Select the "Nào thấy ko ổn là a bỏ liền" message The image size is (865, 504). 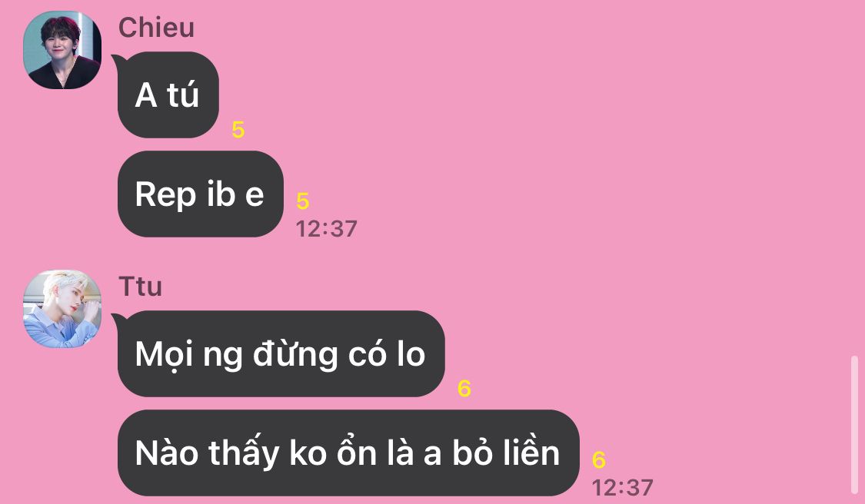tap(348, 453)
